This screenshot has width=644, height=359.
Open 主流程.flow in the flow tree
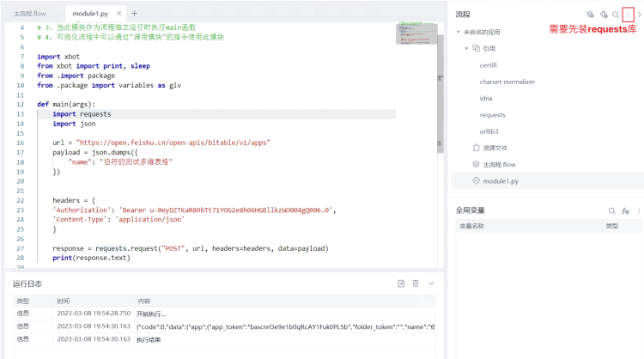click(499, 164)
